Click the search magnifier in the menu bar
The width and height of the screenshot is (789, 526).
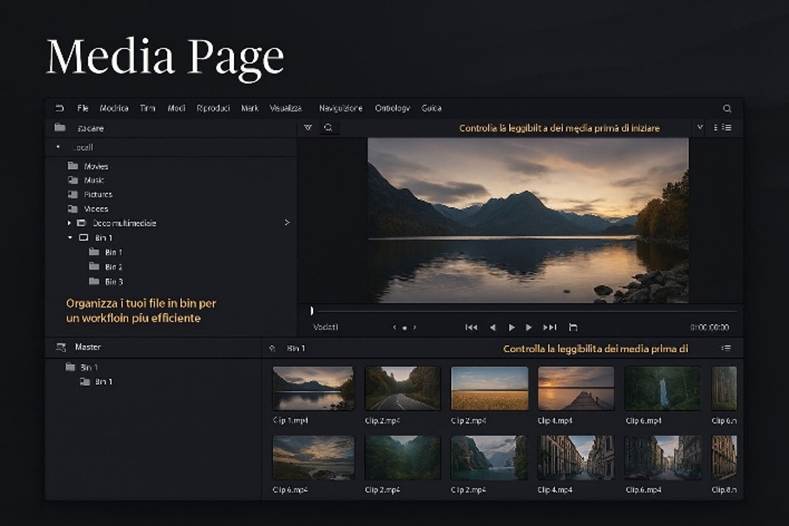click(727, 108)
